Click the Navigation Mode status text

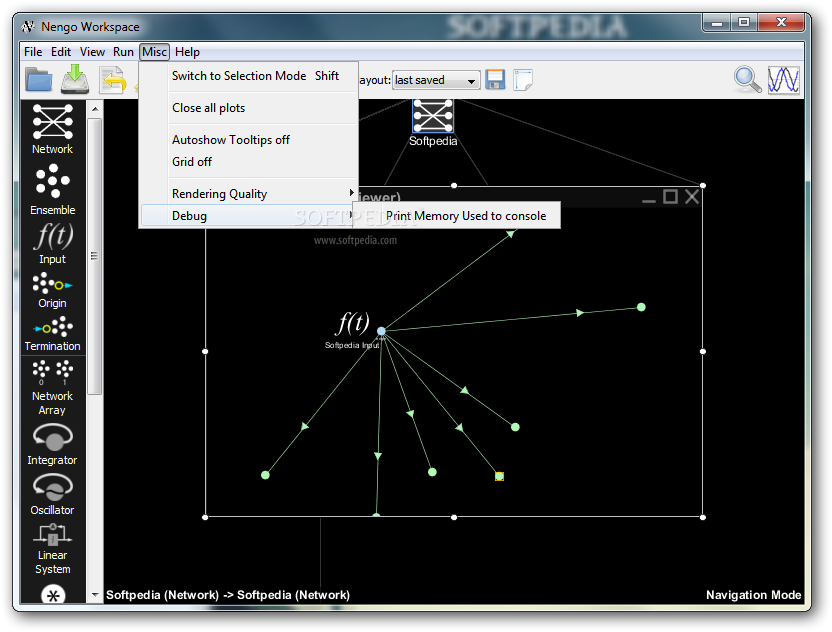coord(753,595)
